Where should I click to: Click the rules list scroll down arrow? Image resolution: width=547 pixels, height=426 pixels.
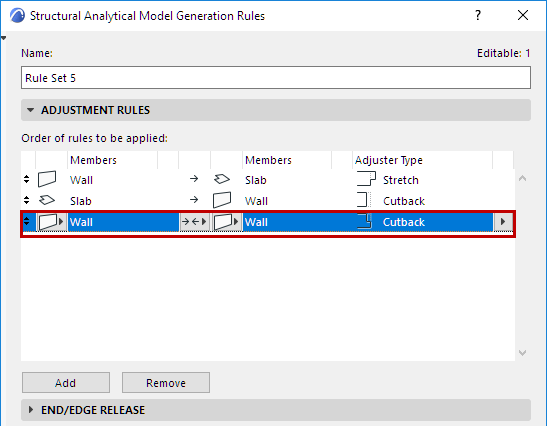point(522,353)
